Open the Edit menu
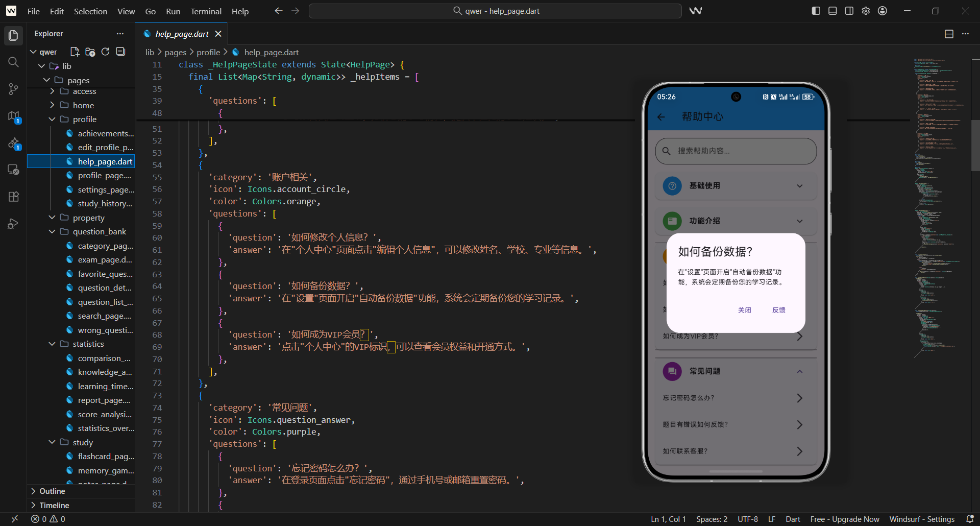Screen dimensions: 980x526 pyautogui.click(x=57, y=11)
